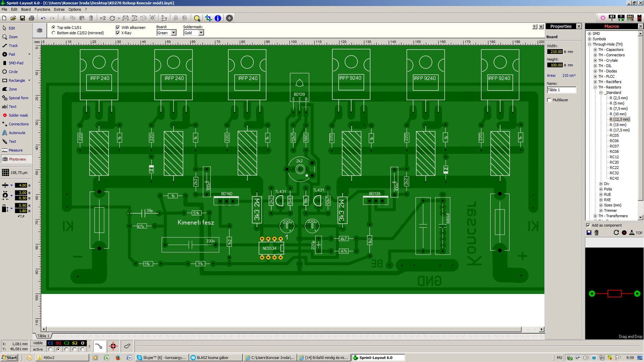Image resolution: width=644 pixels, height=362 pixels.
Task: Toggle the S2 layer visibility color label
Action: [x=75, y=343]
